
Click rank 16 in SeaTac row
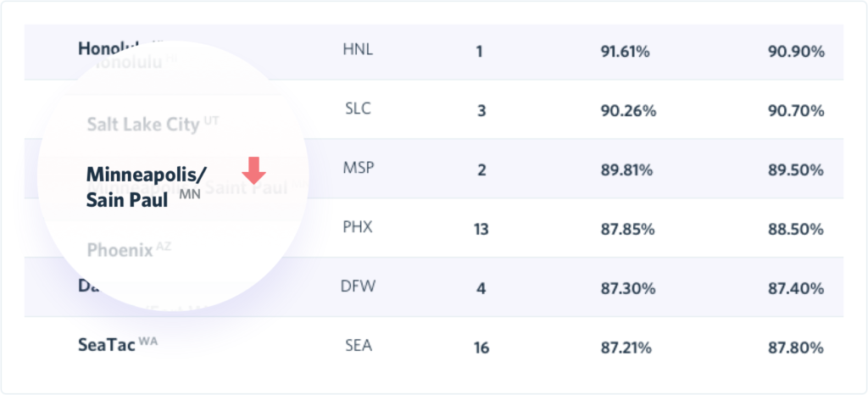[481, 348]
